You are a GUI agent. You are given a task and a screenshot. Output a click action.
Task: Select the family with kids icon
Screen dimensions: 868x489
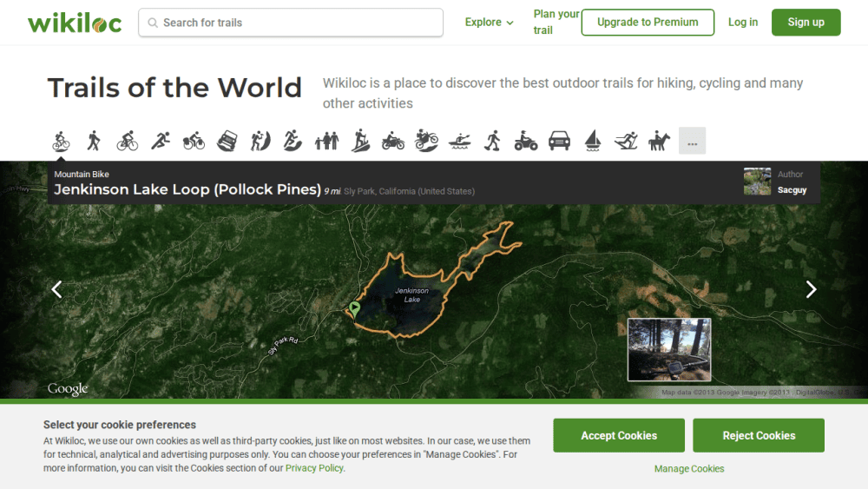326,141
